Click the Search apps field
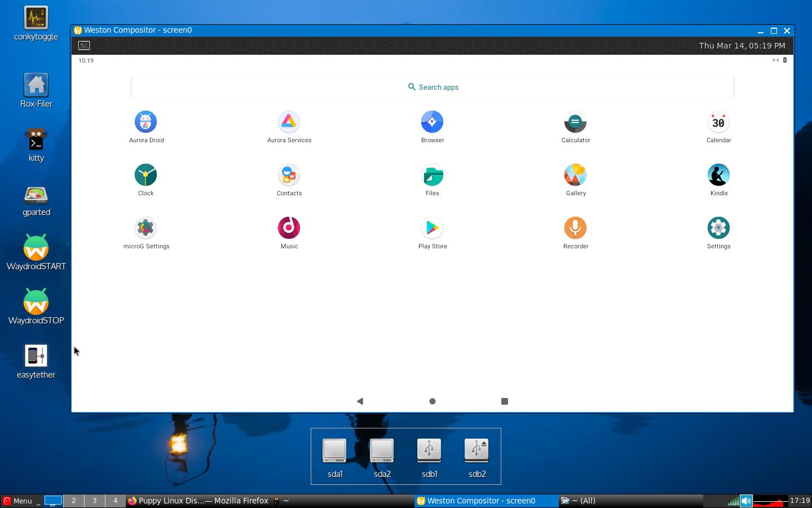 (x=433, y=87)
